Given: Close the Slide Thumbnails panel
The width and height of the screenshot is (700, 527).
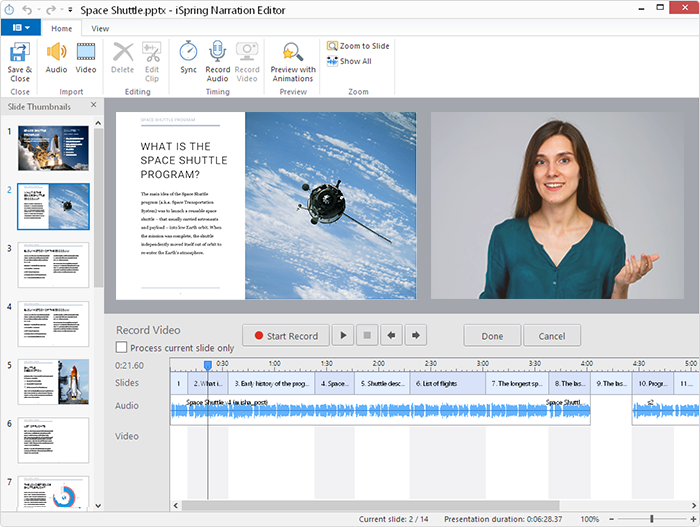Looking at the screenshot, I should tap(93, 105).
